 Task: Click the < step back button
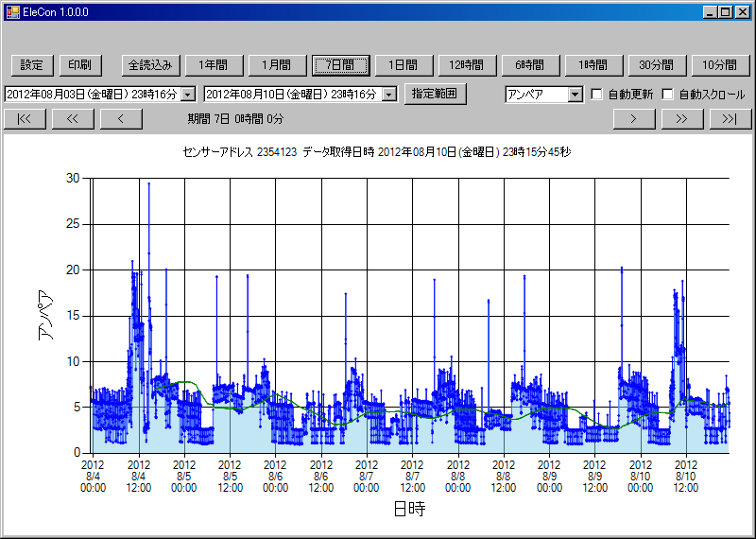click(x=121, y=119)
